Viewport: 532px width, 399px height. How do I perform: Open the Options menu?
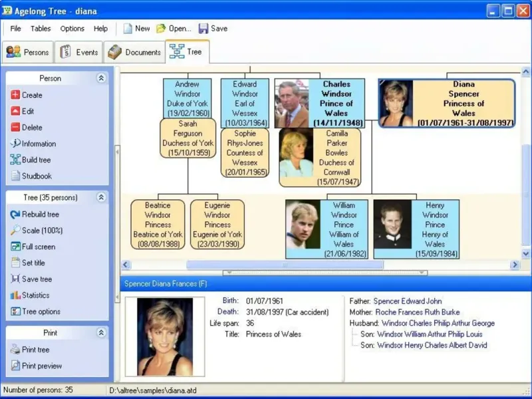(x=72, y=29)
